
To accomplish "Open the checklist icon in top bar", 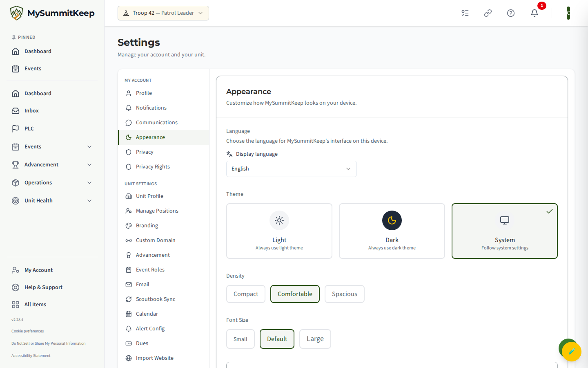I will point(465,13).
